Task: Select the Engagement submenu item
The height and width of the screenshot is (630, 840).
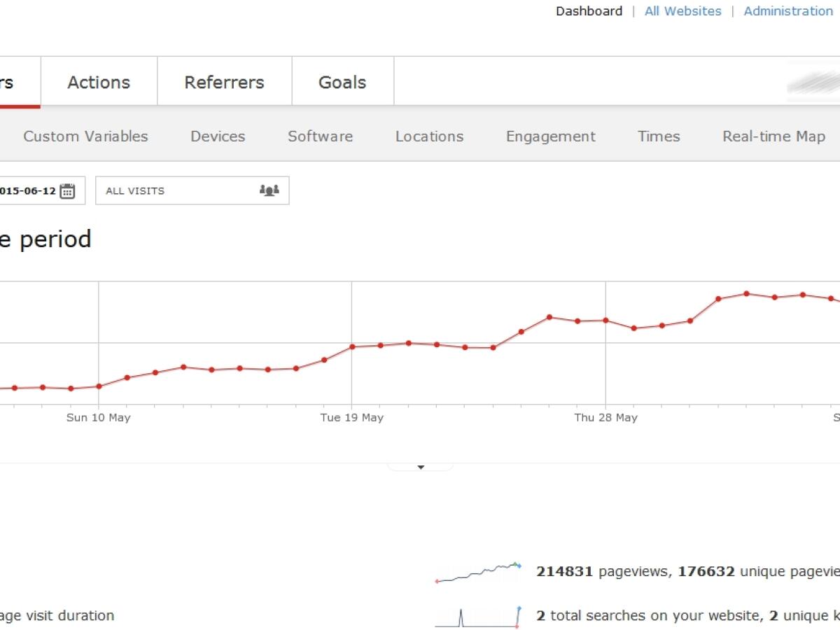Action: (550, 136)
